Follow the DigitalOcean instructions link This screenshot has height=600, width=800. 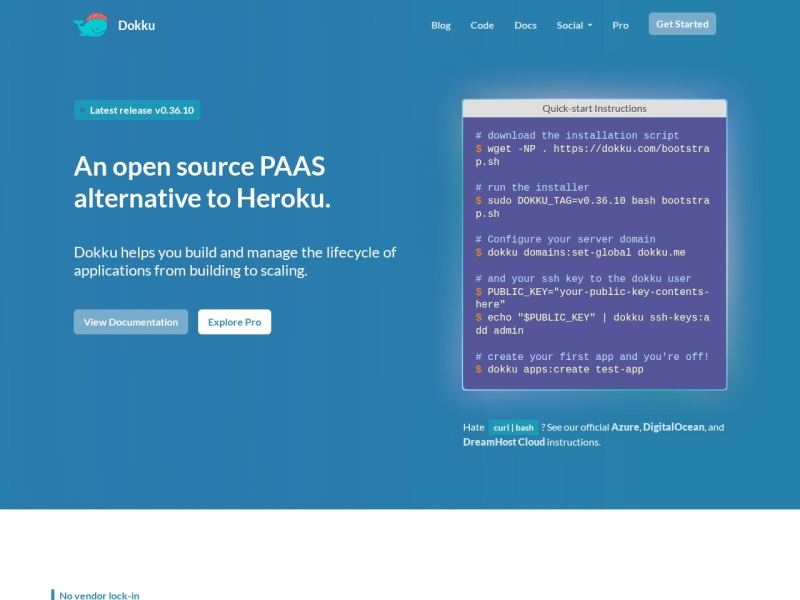[673, 427]
